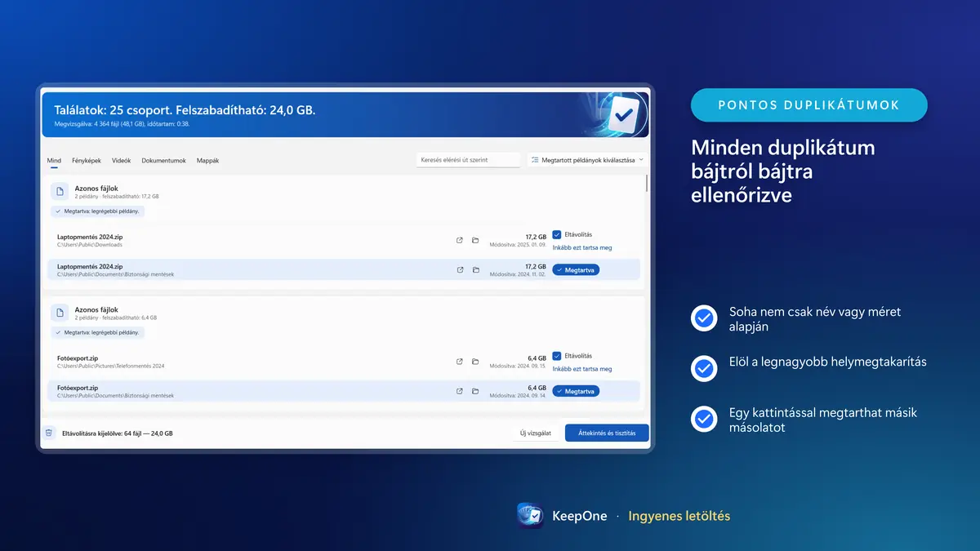Image resolution: width=980 pixels, height=551 pixels.
Task: Click path C:\Users\Public\Pictures\Telefonmentés 2024
Action: tap(111, 367)
